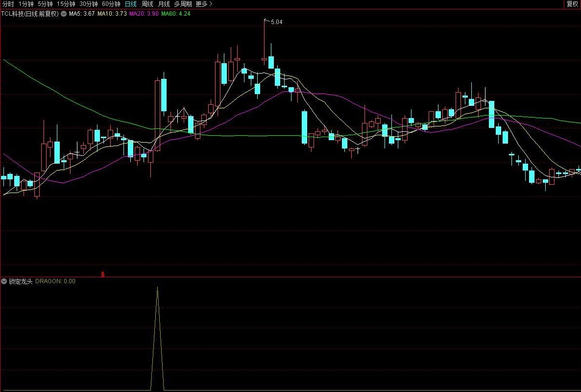
Task: Select the MA5: 3.67 indicator label
Action: point(82,14)
